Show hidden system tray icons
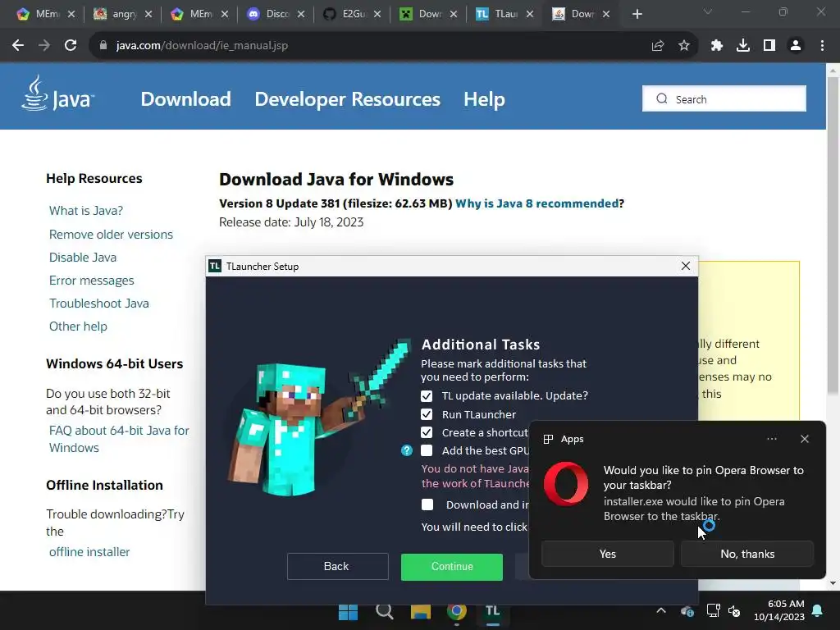Image resolution: width=840 pixels, height=630 pixels. pyautogui.click(x=661, y=610)
